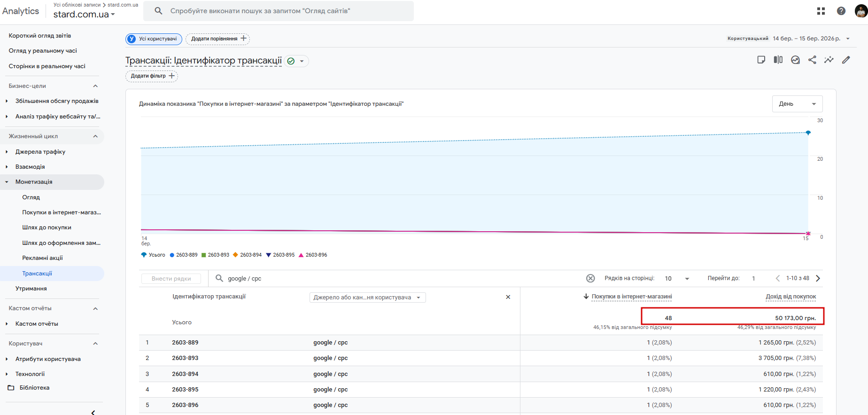Expand the 'Джерела трафіку' section
This screenshot has width=868, height=415.
[x=40, y=152]
